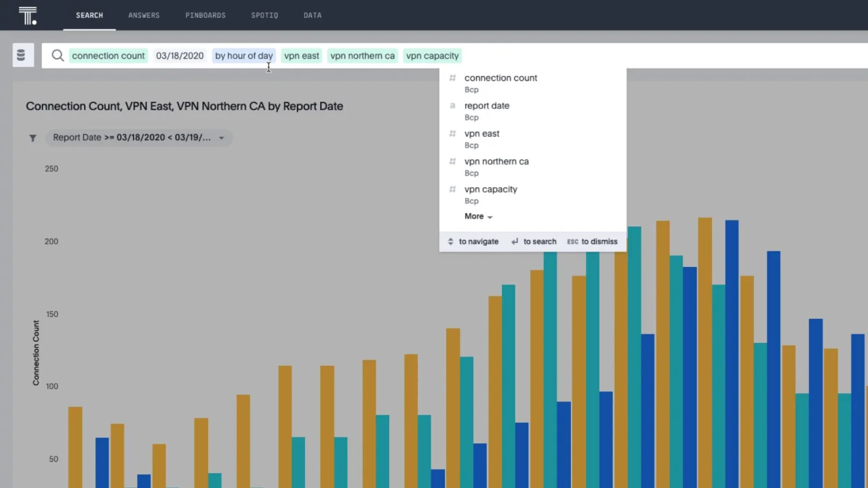
Task: Go to the SpotIQ tab
Action: (264, 15)
